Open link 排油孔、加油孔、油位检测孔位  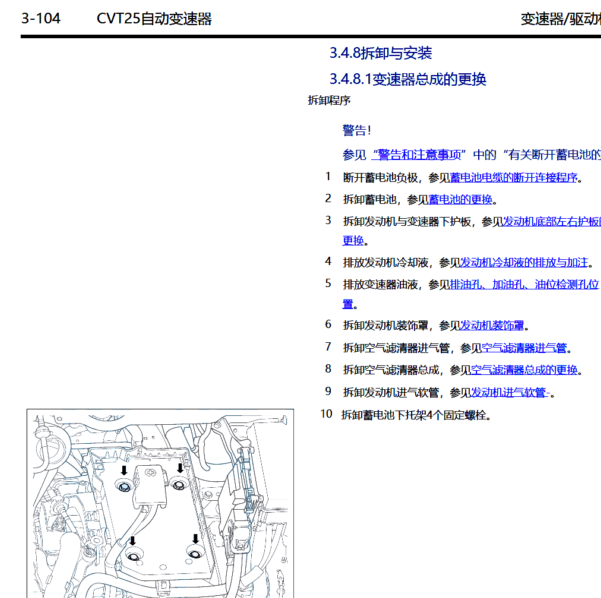524,284
